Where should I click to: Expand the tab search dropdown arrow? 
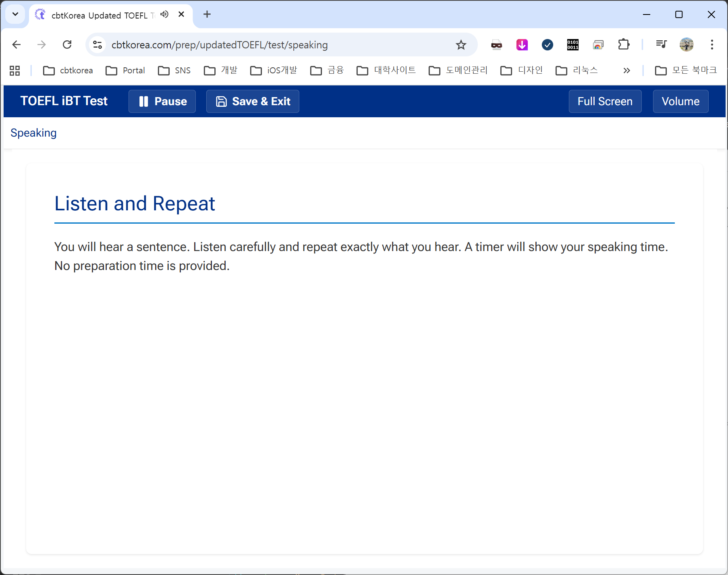[x=15, y=15]
